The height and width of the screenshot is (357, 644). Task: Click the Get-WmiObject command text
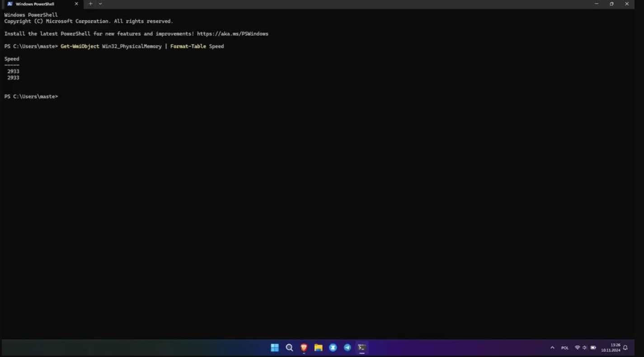[80, 47]
